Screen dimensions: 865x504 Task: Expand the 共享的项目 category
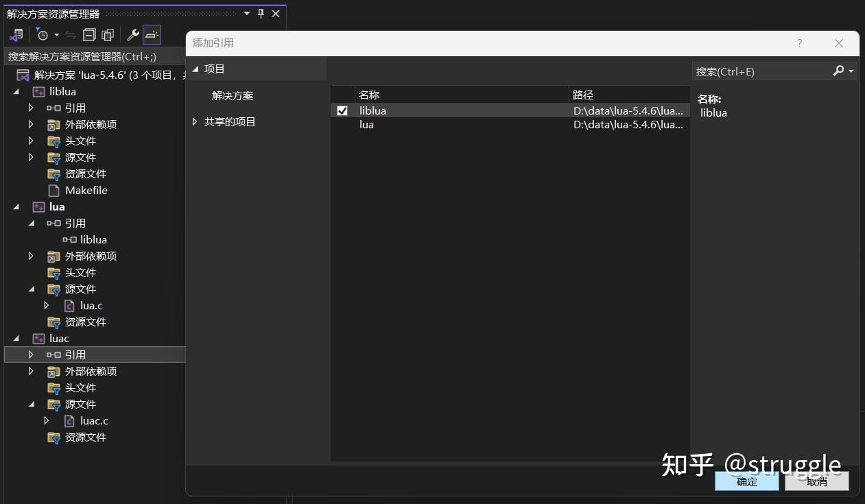point(195,121)
